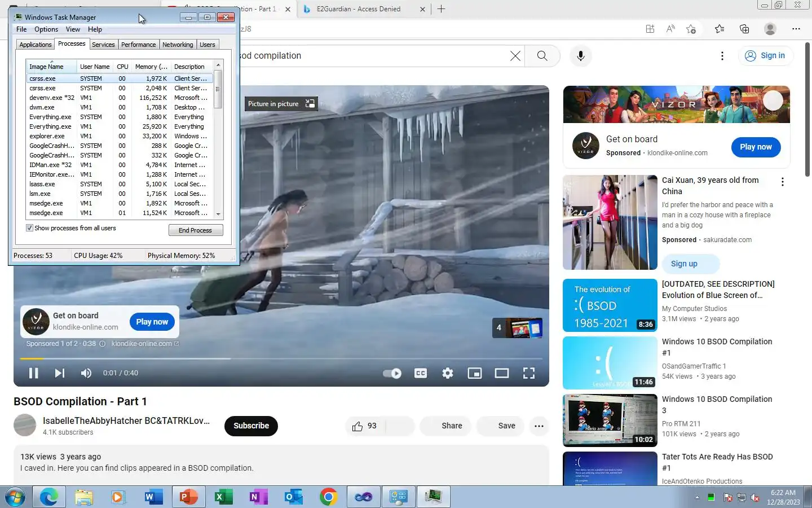
Task: Switch to Applications tab in Task Manager
Action: pos(36,45)
